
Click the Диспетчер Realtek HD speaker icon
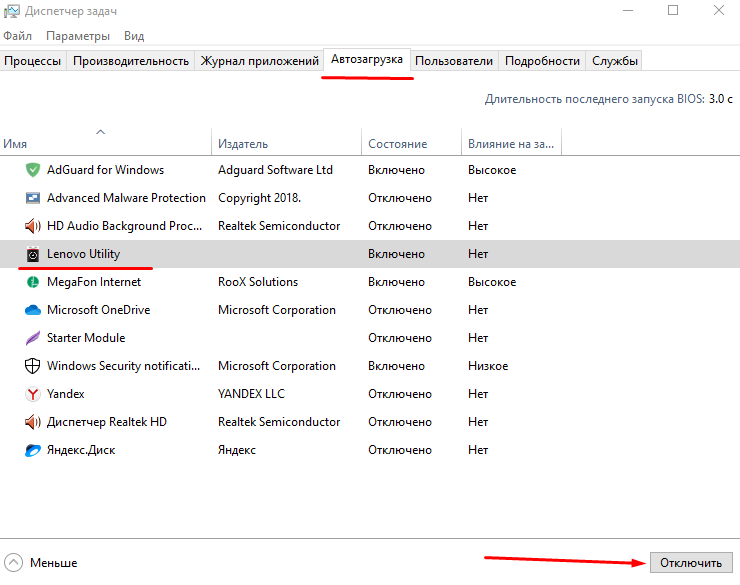(x=33, y=422)
